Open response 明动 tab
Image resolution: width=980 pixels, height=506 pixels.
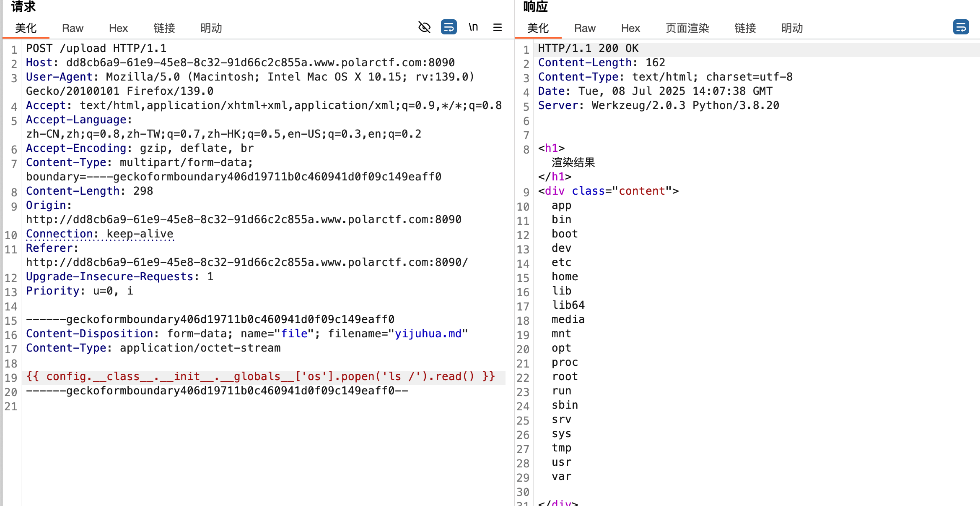tap(792, 28)
